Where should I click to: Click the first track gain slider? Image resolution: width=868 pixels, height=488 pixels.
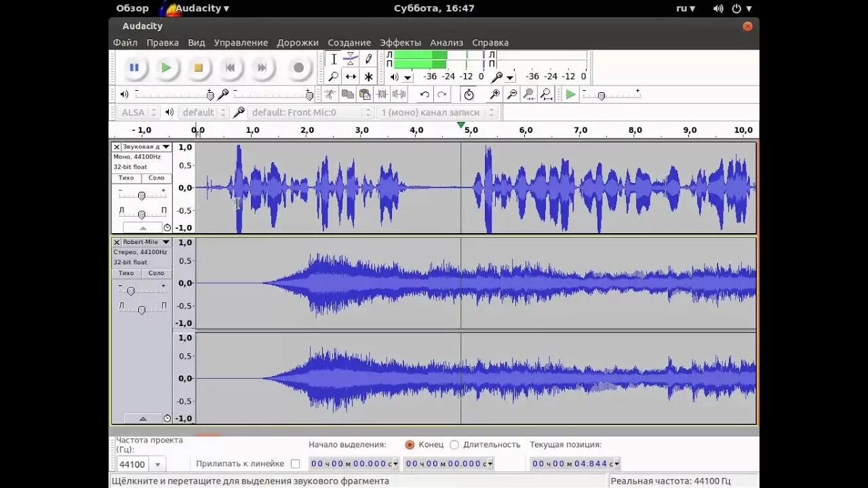[x=141, y=196]
